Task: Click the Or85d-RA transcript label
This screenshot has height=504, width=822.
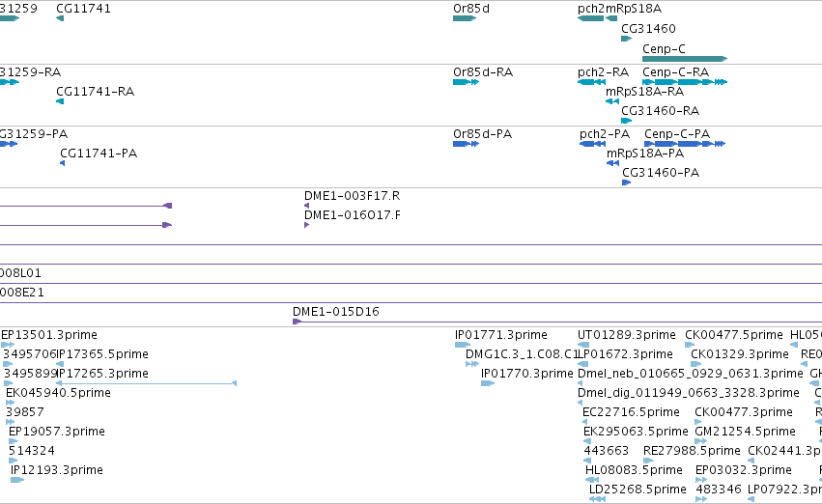Action: [x=483, y=71]
